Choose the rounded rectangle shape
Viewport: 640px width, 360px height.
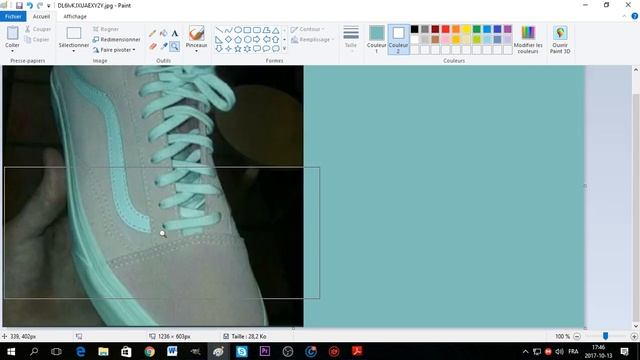(x=257, y=30)
